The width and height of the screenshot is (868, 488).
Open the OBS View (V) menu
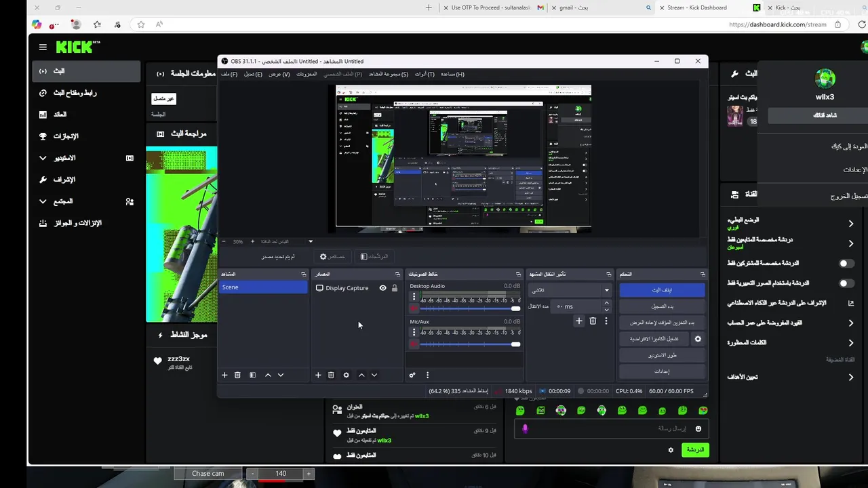pos(279,74)
